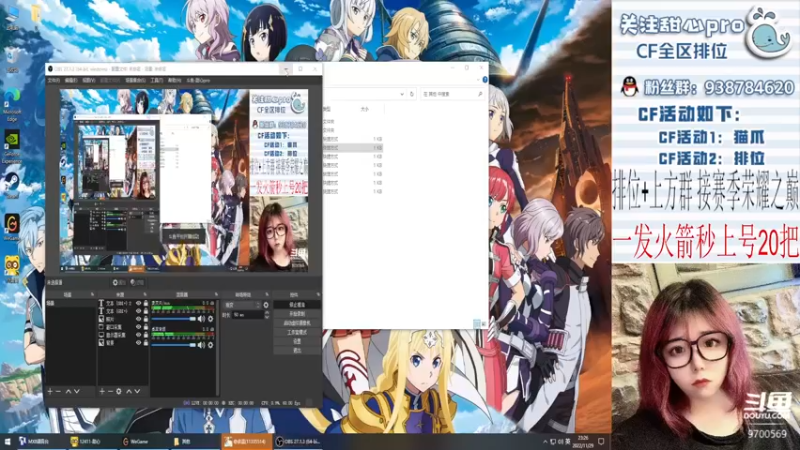Move source down in Sources list

tap(137, 391)
